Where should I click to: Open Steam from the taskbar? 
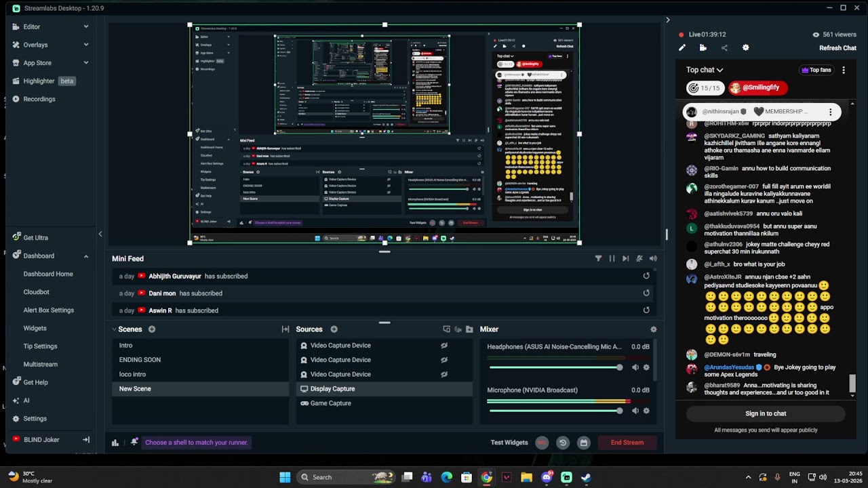coord(586,477)
